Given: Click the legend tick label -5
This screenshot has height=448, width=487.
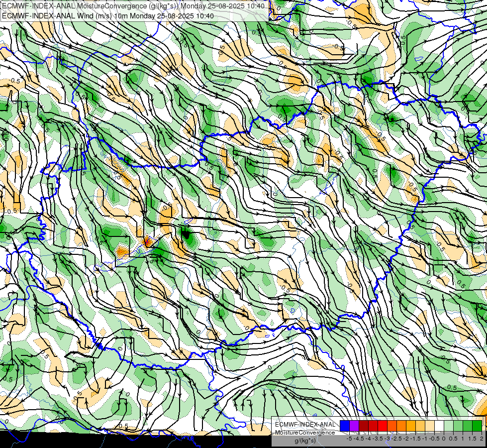Looking at the screenshot, I should tap(349, 439).
